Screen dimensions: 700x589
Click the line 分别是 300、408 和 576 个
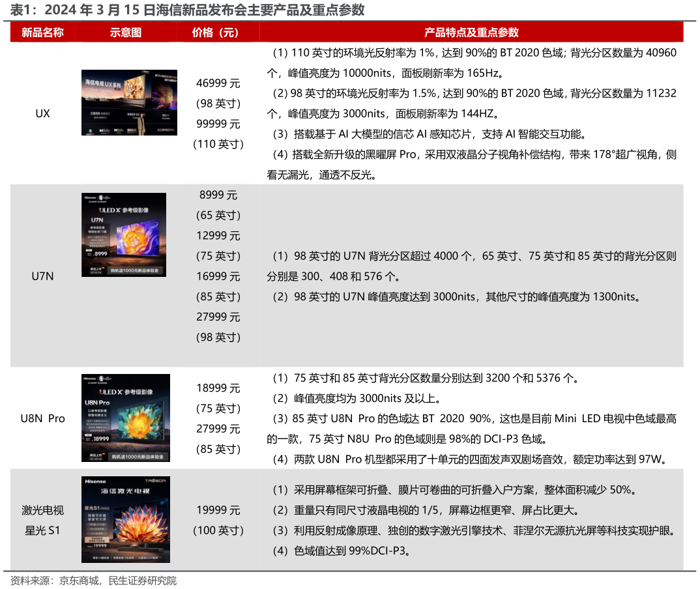[x=333, y=277]
